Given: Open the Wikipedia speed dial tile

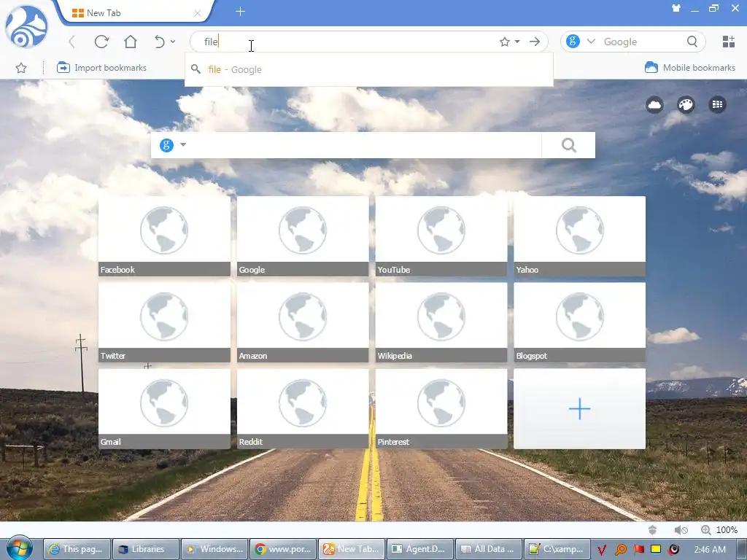Looking at the screenshot, I should coord(441,322).
